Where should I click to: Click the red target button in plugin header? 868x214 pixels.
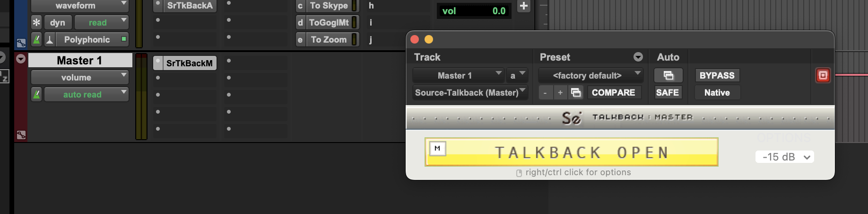pos(823,75)
